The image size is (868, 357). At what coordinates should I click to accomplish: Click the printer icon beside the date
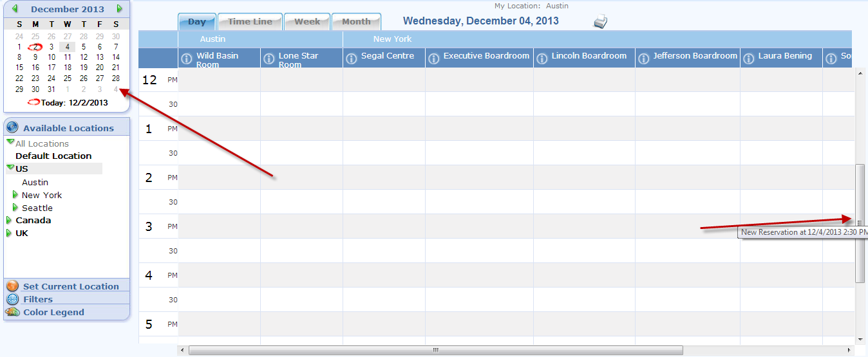point(600,22)
